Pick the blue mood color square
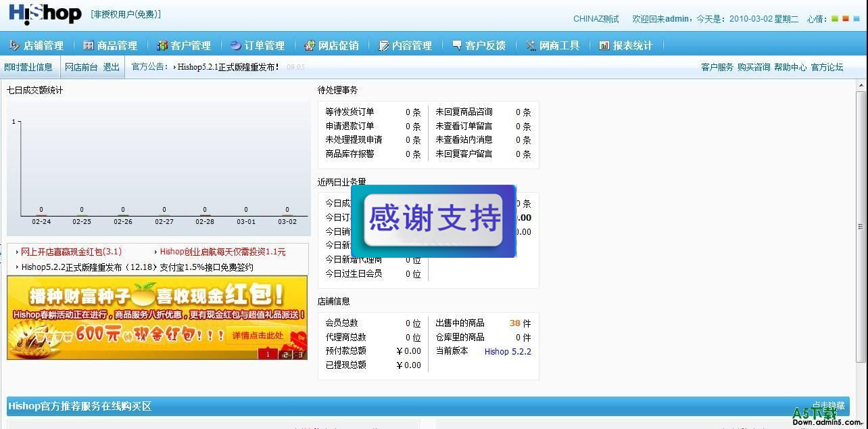868x429 pixels. pos(855,19)
